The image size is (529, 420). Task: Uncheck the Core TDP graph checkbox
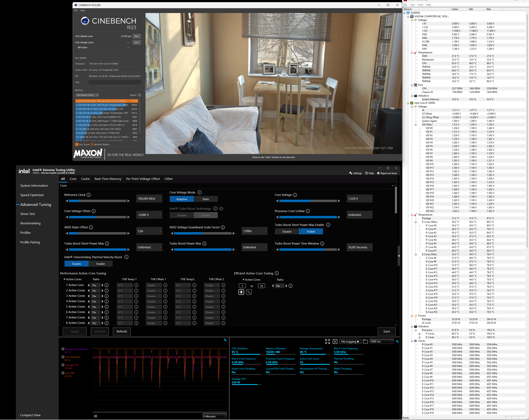(x=63, y=373)
